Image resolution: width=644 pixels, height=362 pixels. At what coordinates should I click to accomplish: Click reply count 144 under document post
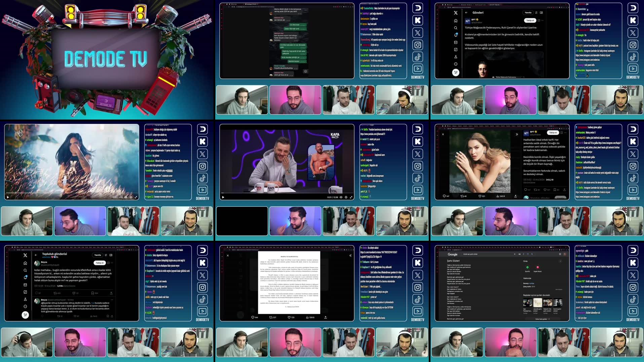coord(255,317)
